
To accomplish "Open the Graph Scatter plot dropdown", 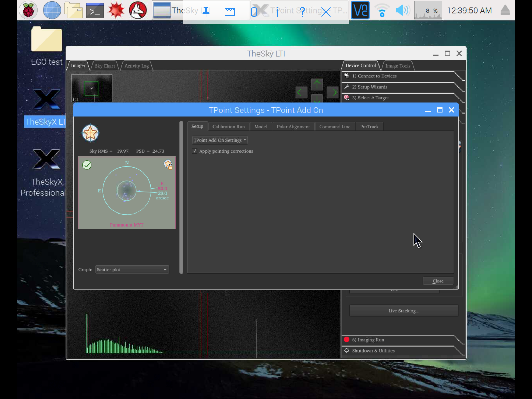I will pyautogui.click(x=132, y=270).
